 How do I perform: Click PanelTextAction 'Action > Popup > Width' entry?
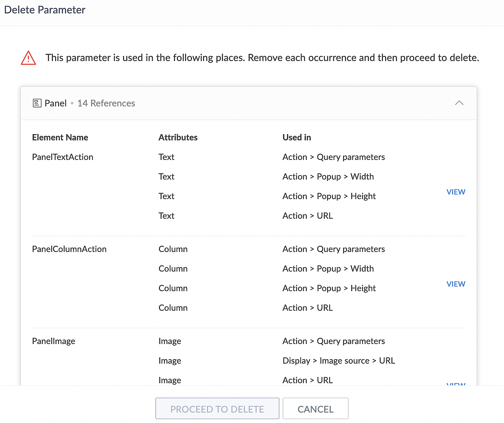(x=328, y=177)
